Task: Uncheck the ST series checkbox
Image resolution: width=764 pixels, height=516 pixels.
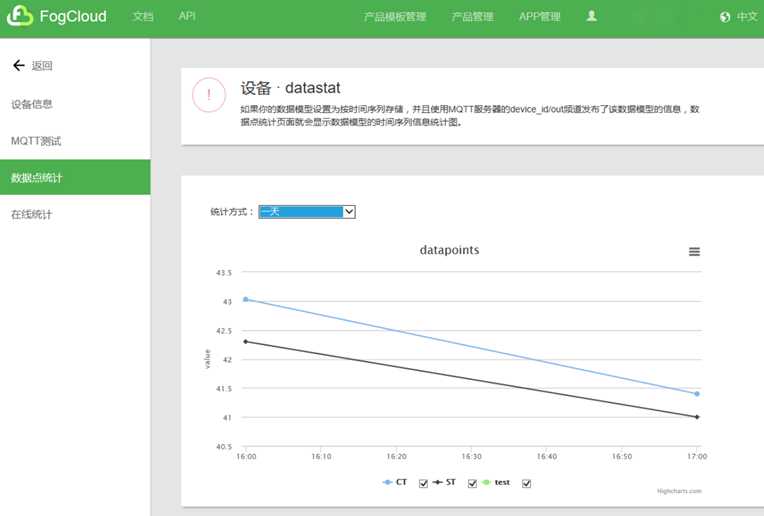Action: pos(472,483)
